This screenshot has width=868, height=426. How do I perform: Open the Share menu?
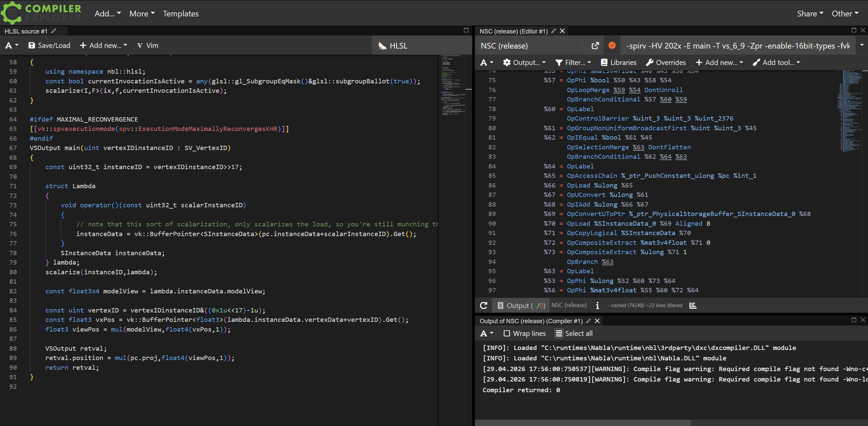pyautogui.click(x=810, y=13)
